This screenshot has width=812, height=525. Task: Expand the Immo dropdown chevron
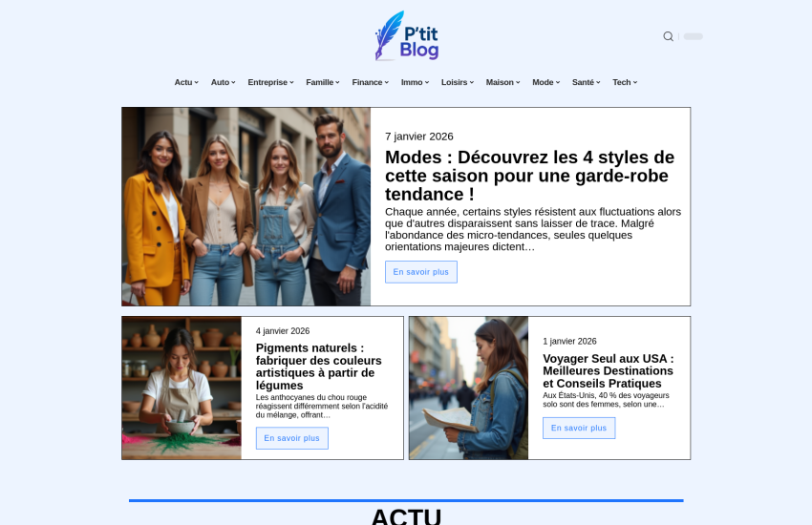pos(427,82)
